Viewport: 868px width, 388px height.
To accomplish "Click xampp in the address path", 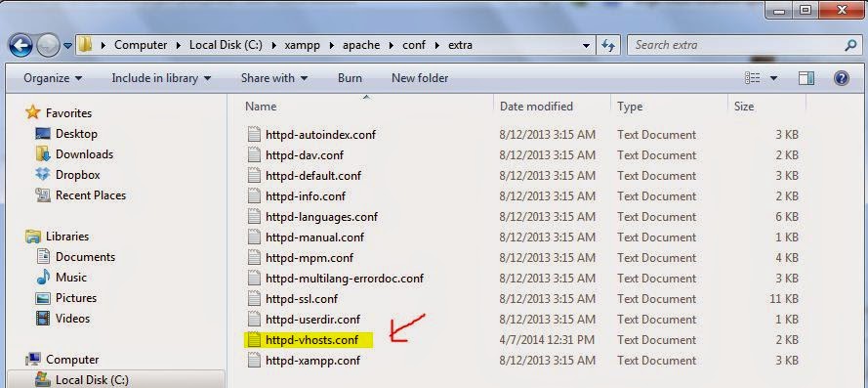I will [x=303, y=45].
